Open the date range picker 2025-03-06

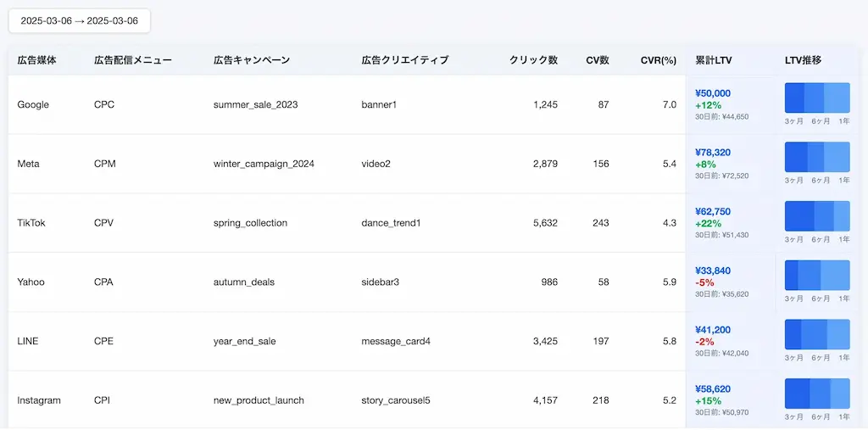pos(79,21)
